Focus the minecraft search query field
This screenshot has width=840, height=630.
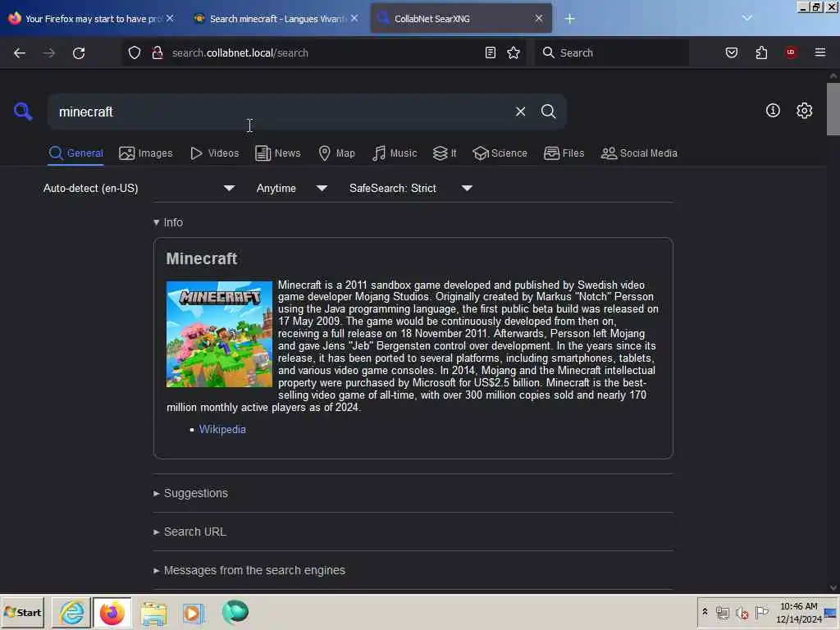[281, 112]
